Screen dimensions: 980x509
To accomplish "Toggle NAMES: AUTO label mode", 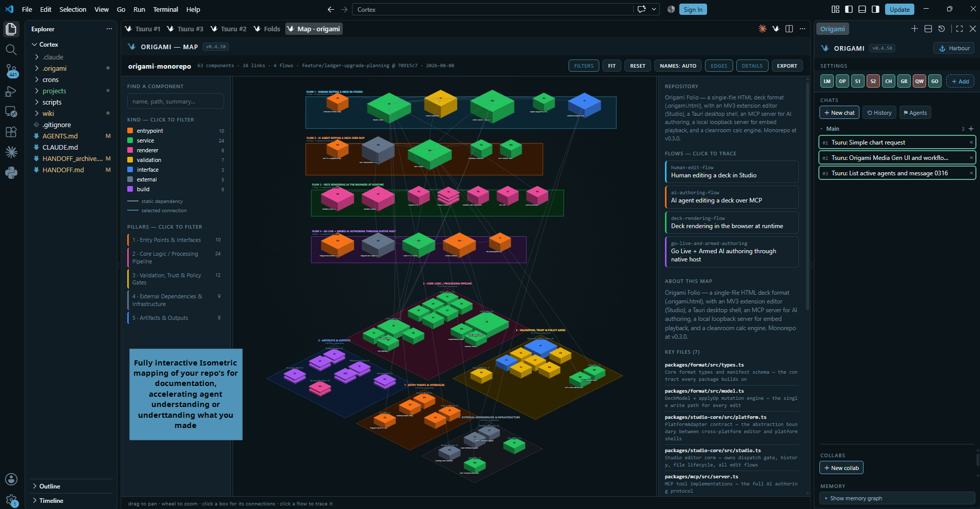I will pos(678,66).
